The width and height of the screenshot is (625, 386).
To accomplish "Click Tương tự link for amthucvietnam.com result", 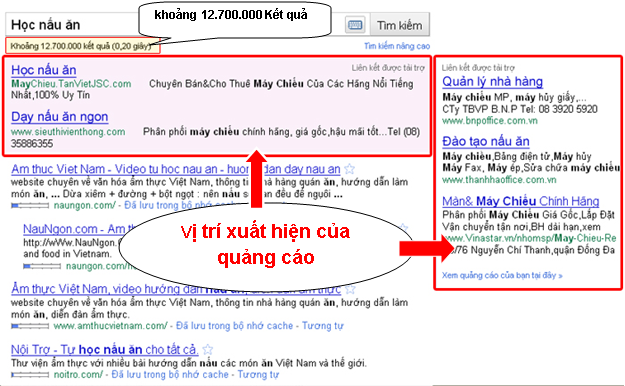I will pos(322,326).
